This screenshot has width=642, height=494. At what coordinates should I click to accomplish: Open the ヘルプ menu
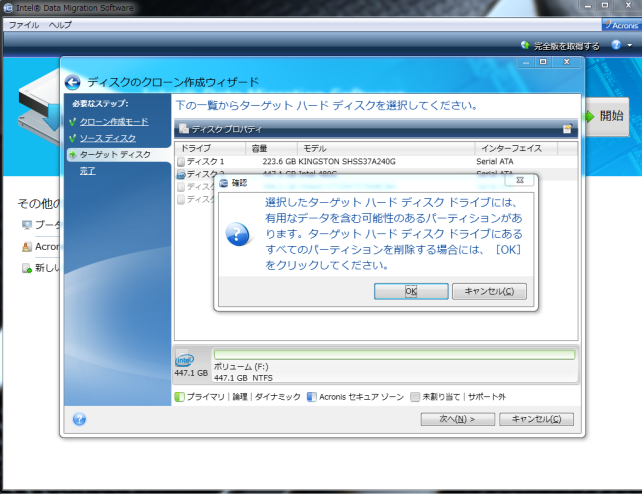tap(60, 25)
